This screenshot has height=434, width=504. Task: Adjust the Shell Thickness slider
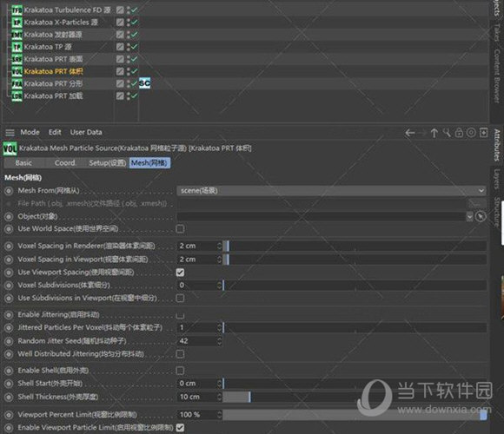coord(355,397)
